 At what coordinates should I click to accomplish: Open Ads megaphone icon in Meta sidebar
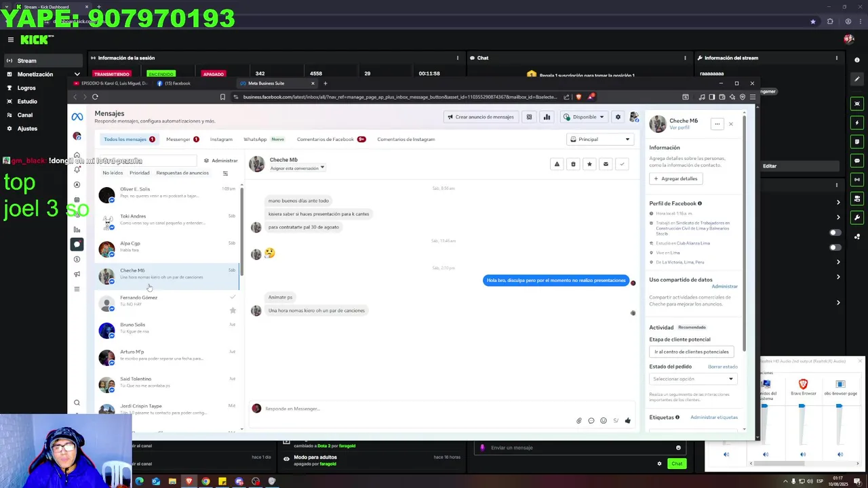click(77, 274)
